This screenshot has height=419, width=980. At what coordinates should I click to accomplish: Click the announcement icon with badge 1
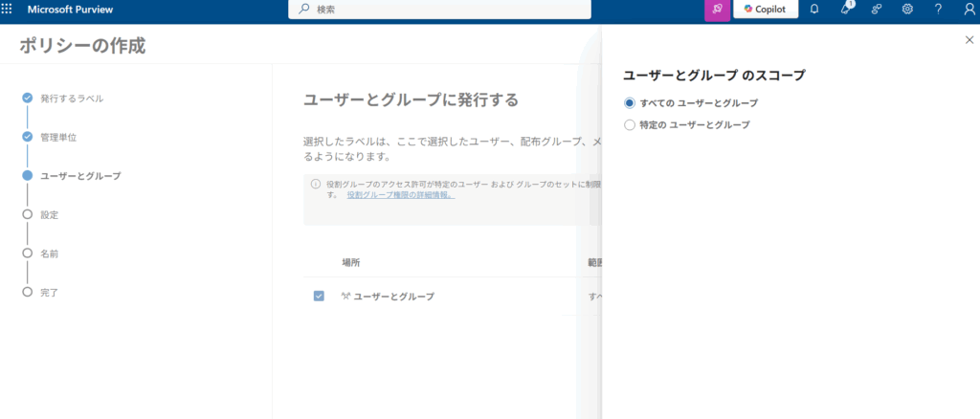846,9
